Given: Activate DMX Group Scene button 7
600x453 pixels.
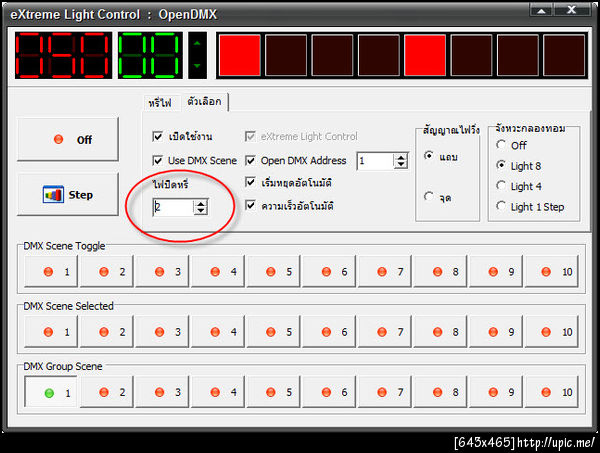Looking at the screenshot, I should point(385,392).
